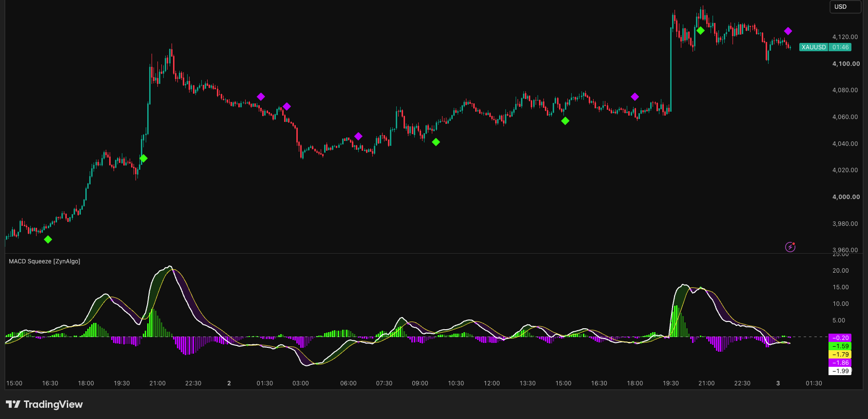The height and width of the screenshot is (419, 868).
Task: Click the white -1.99 indicator value label
Action: [x=840, y=371]
